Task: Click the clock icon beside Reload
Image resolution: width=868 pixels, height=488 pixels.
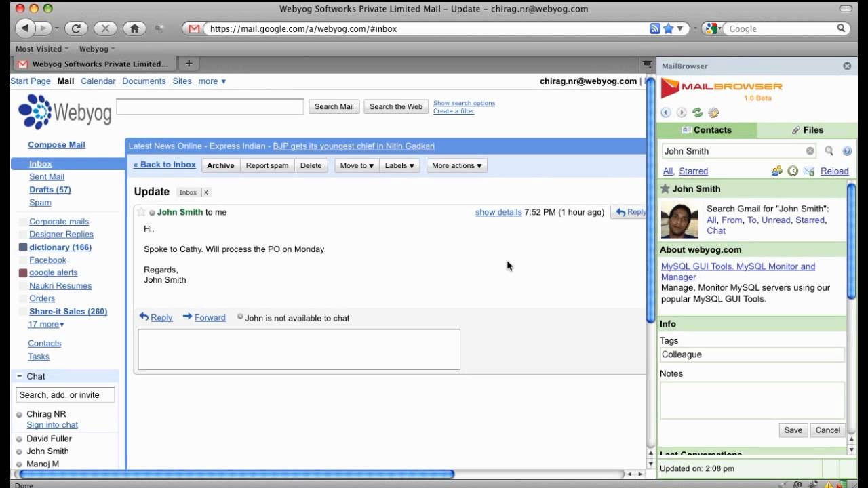Action: tap(793, 171)
